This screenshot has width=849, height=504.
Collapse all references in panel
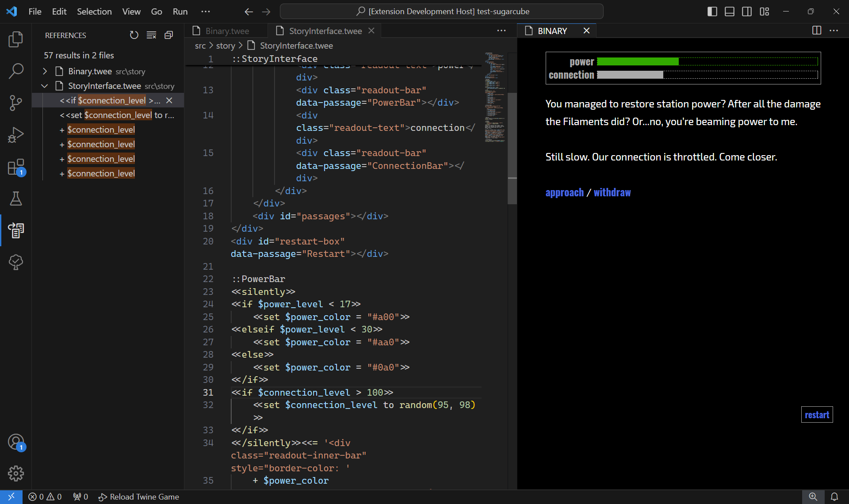coord(168,35)
